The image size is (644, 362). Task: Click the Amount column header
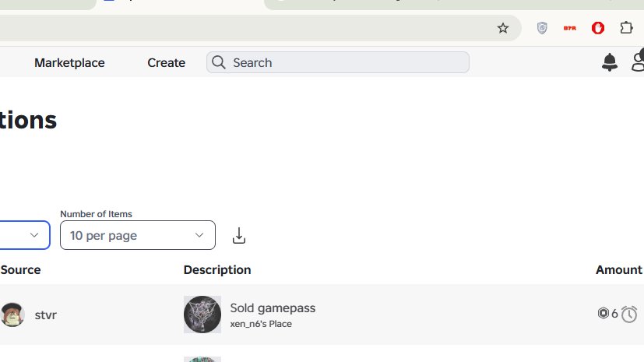(x=619, y=270)
